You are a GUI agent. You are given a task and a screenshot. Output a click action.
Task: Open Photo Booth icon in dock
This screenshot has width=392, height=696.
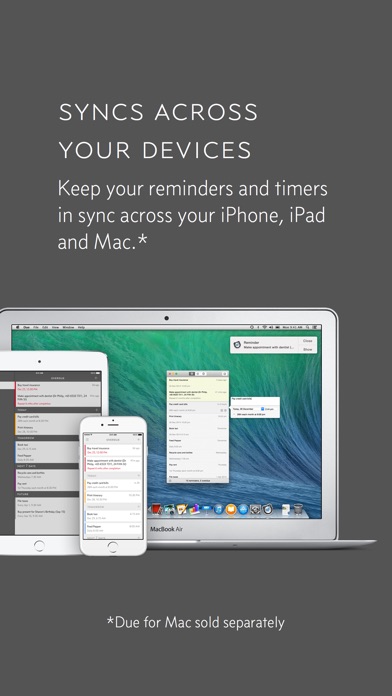[x=156, y=509]
